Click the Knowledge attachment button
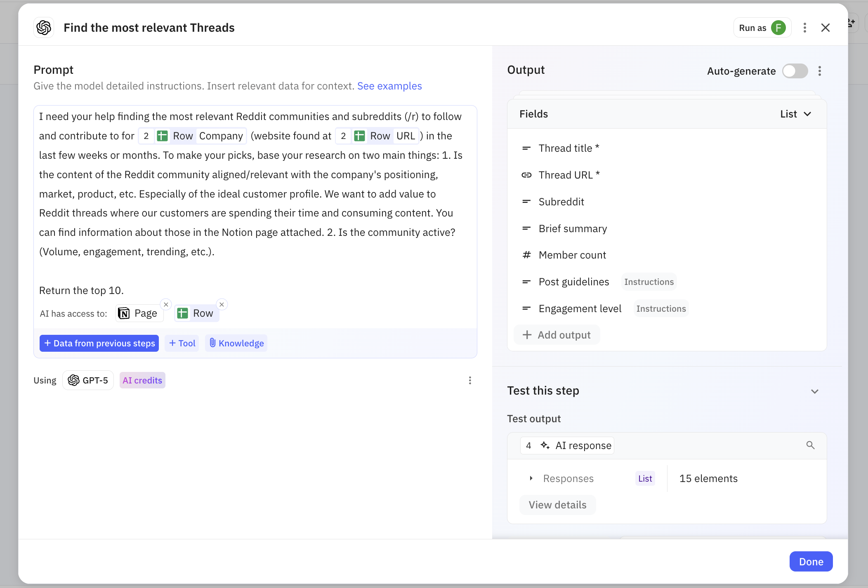This screenshot has width=868, height=588. click(236, 343)
